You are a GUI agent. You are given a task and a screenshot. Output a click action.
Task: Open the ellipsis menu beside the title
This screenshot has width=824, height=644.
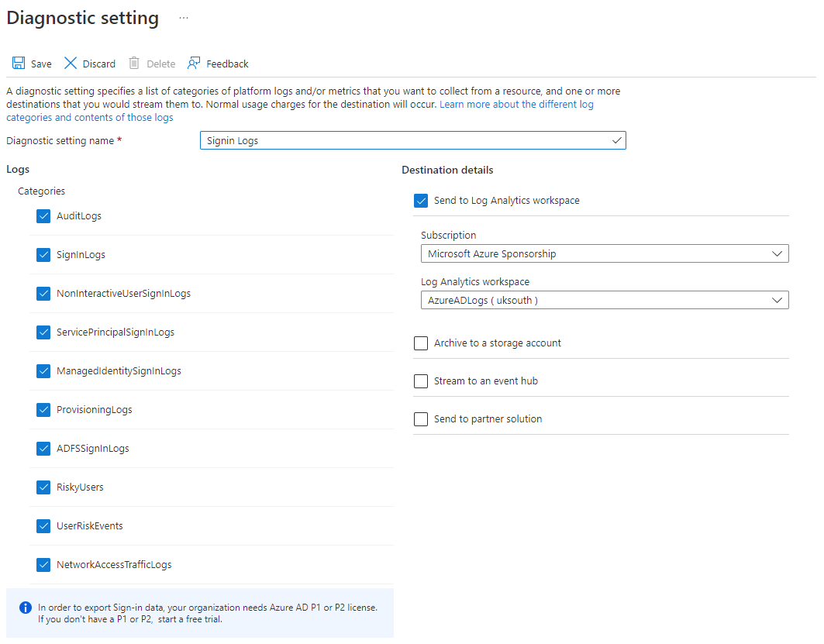click(184, 18)
